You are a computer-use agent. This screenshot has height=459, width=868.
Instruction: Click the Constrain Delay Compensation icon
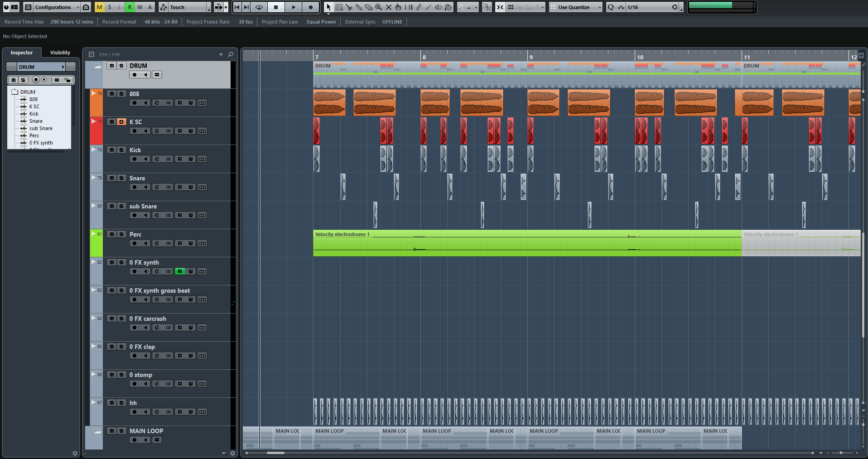[86, 7]
